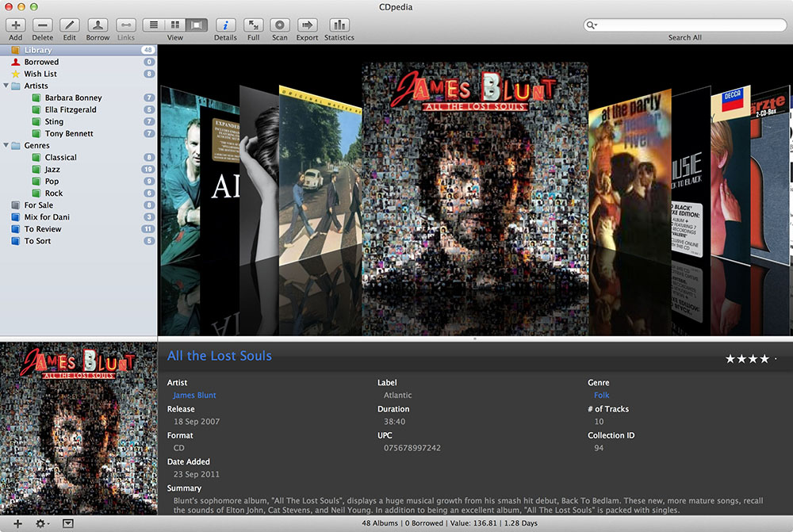Select the Sting collection
The width and height of the screenshot is (793, 532).
79,122
